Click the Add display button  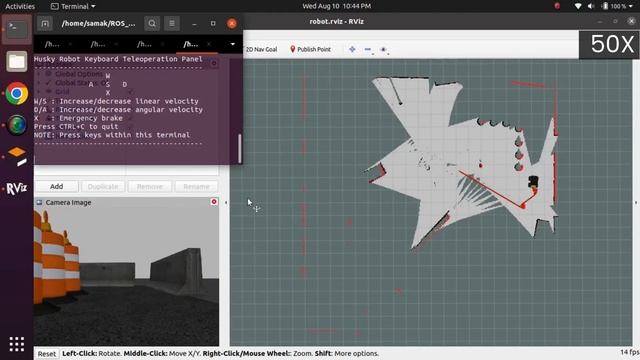[57, 187]
